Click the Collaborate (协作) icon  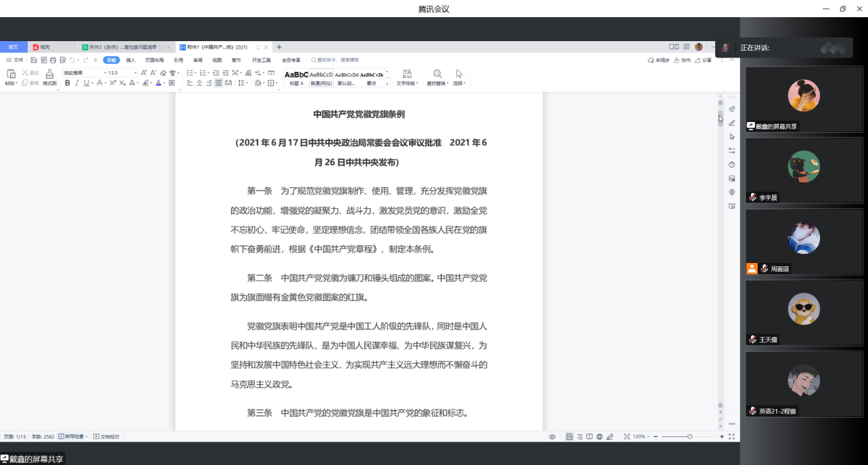pos(681,60)
